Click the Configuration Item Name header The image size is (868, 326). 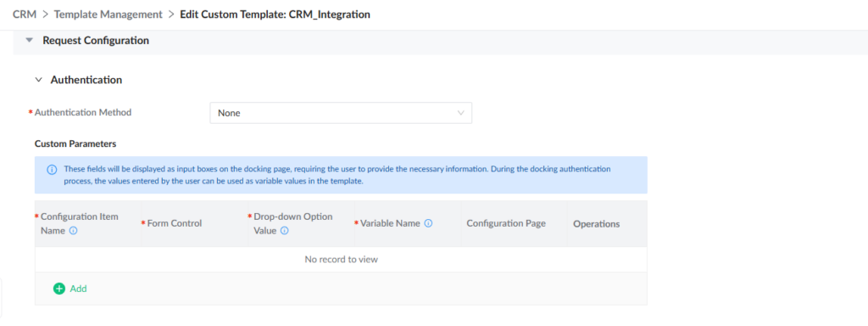[79, 223]
